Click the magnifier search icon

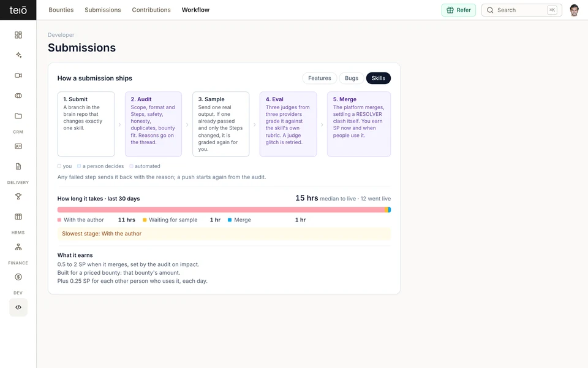[490, 10]
